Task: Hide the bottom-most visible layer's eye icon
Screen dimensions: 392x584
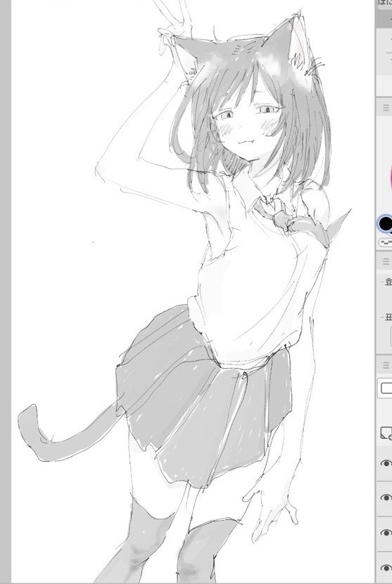Action: coord(386,568)
